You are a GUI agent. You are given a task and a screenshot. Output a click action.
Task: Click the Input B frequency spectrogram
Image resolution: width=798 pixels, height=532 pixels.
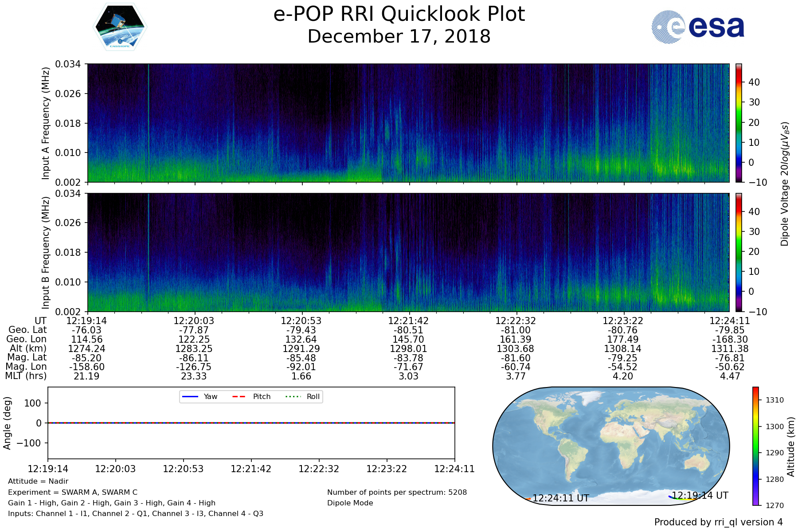point(408,252)
